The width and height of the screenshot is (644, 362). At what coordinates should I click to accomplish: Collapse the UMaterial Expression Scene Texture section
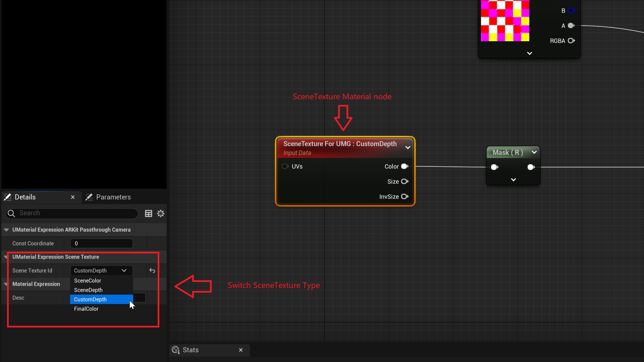click(5, 257)
